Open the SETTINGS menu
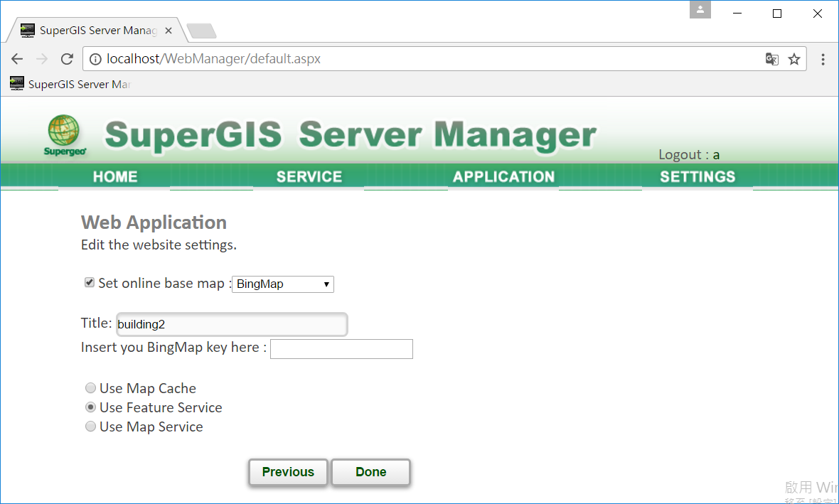The height and width of the screenshot is (504, 839). pyautogui.click(x=698, y=176)
